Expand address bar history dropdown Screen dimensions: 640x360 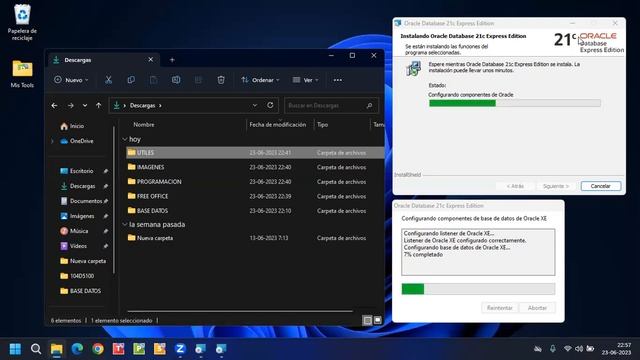click(x=255, y=105)
